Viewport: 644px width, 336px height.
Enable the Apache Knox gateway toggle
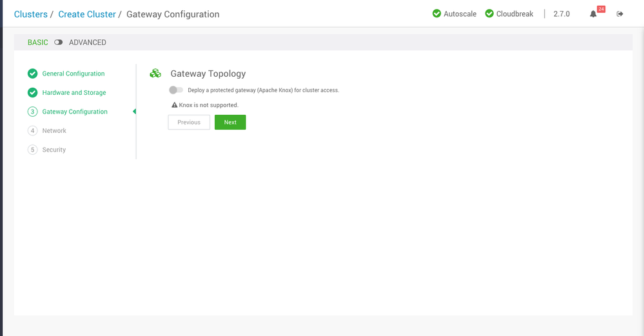tap(176, 90)
